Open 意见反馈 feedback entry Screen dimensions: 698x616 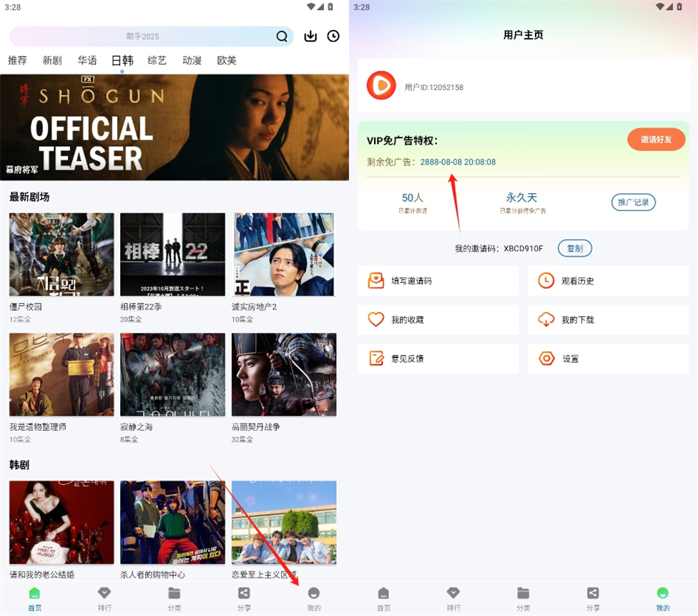[438, 358]
